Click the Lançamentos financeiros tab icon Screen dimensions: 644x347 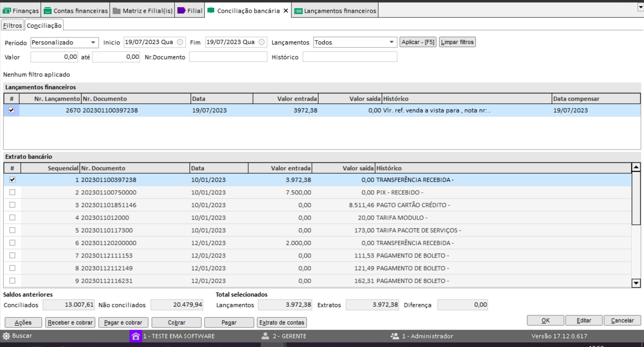pyautogui.click(x=298, y=11)
